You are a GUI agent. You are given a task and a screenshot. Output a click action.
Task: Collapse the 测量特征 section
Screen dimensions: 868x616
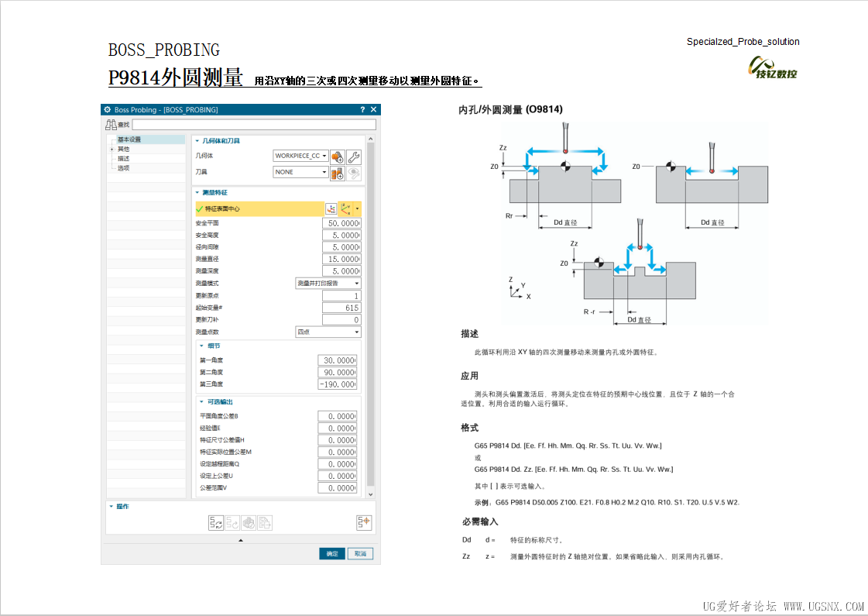[x=197, y=193]
